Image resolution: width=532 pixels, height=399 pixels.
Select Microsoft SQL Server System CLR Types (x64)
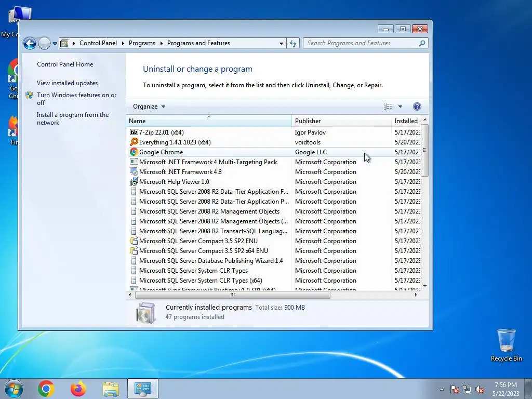coord(275,281)
